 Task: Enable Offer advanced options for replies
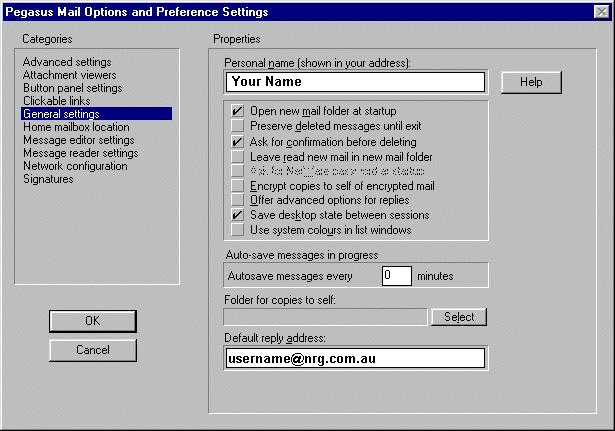click(237, 200)
